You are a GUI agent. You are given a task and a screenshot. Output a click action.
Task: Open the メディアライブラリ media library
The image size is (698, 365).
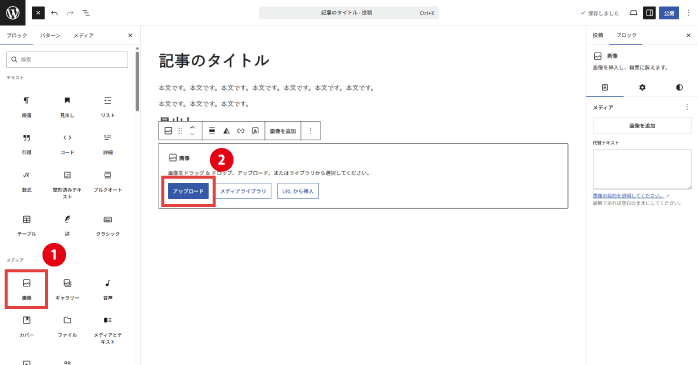(x=243, y=191)
